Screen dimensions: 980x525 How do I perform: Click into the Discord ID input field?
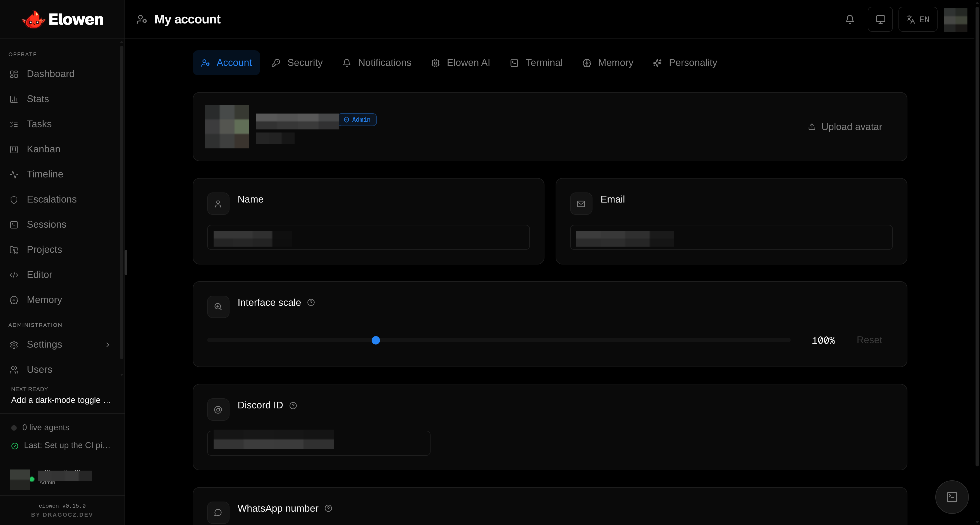click(x=319, y=443)
